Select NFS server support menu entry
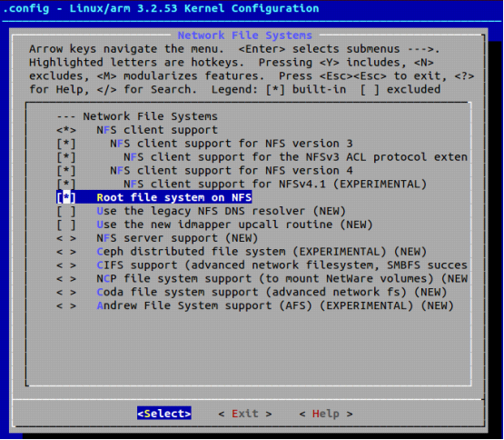Viewport: 504px width, 440px height. coord(157,238)
